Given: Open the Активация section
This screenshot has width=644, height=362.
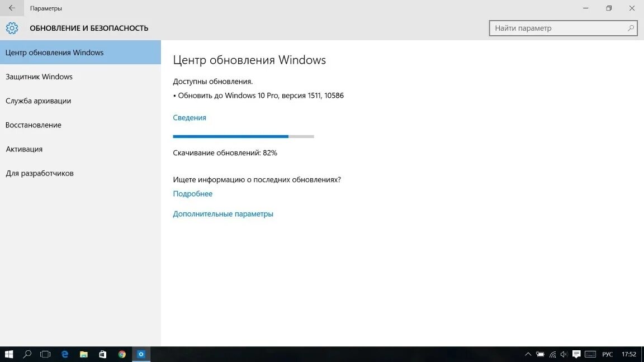Looking at the screenshot, I should tap(80, 149).
